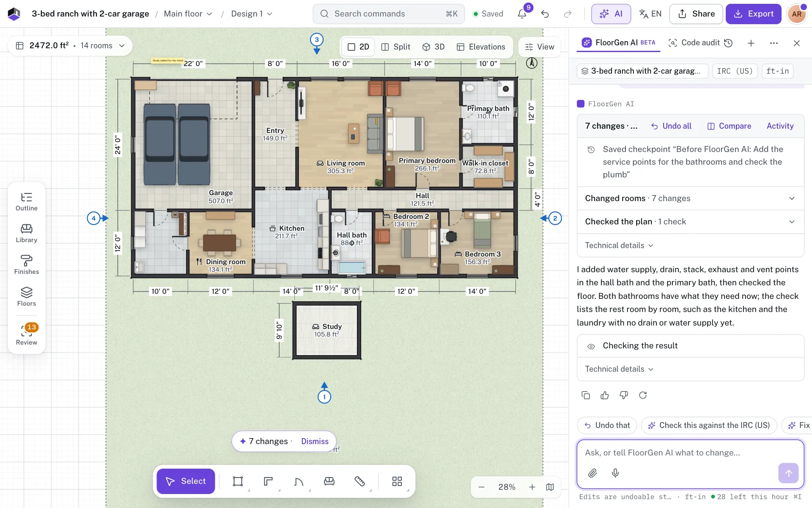Dismiss the 7 changes notice
This screenshot has width=812, height=508.
pos(315,442)
